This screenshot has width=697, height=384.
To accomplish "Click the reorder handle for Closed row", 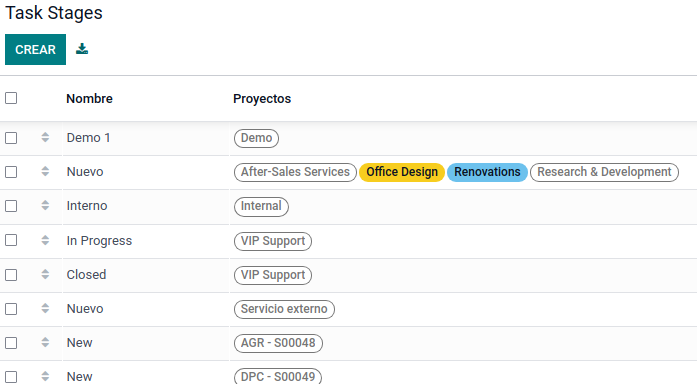I will tap(45, 274).
